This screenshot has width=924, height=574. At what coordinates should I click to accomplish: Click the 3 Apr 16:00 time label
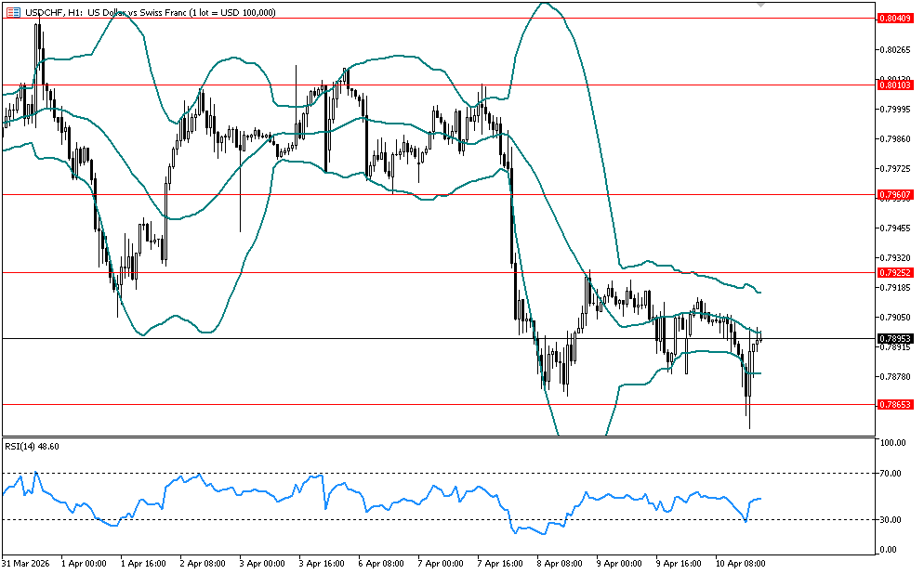point(323,563)
